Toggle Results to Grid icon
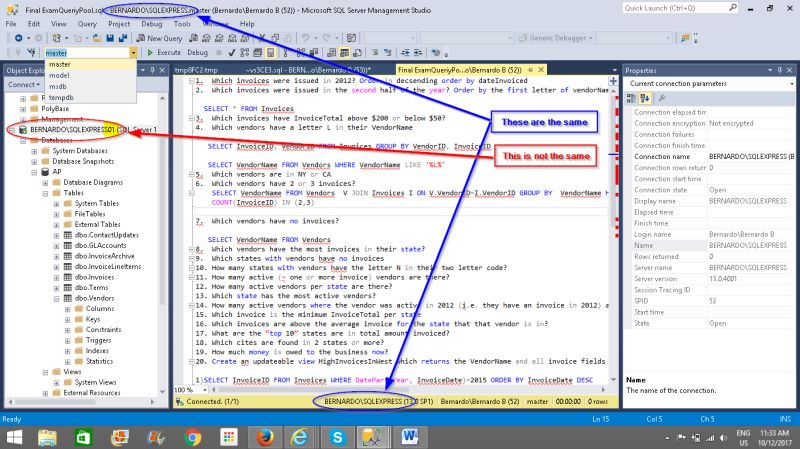This screenshot has height=449, width=800. [x=344, y=53]
